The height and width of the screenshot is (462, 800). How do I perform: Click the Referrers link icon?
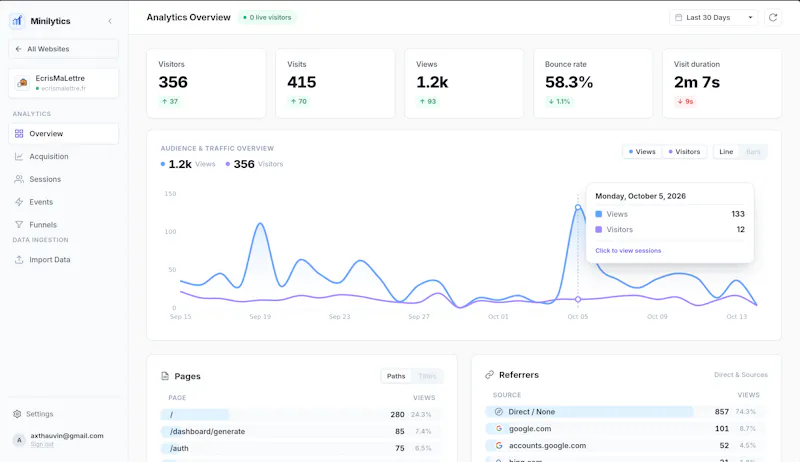489,375
